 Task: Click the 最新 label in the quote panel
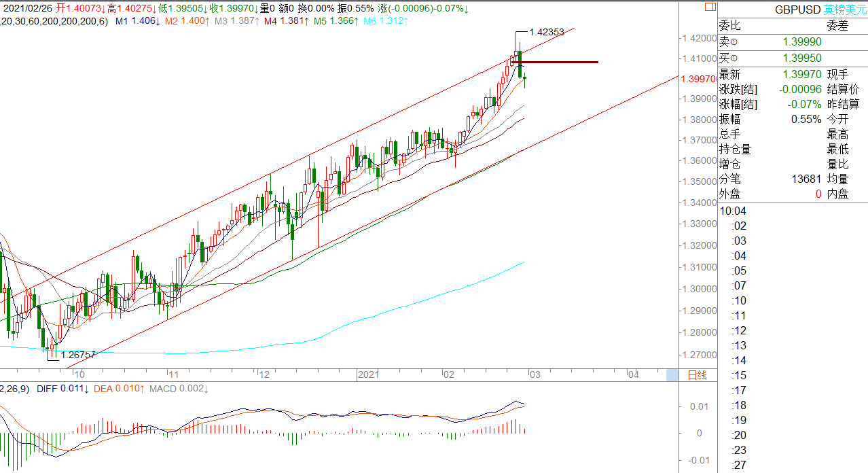pyautogui.click(x=730, y=74)
